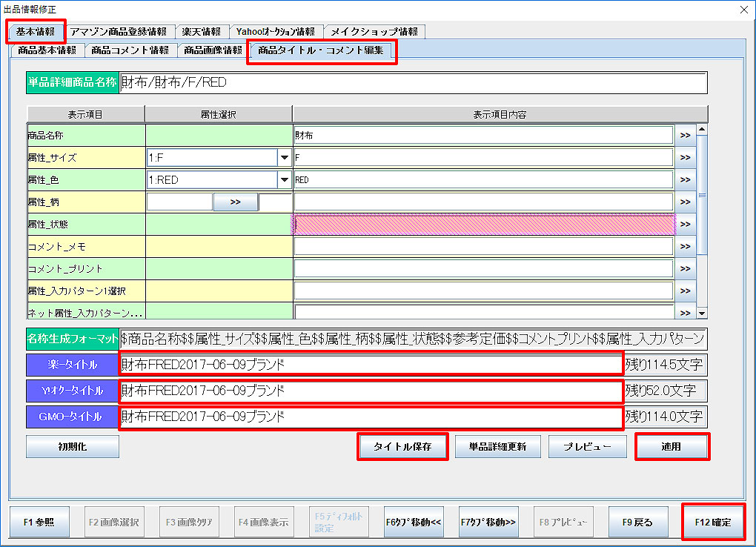Image resolution: width=756 pixels, height=547 pixels.
Task: Click the >> button in the 属性_サイズ row
Action: tap(685, 158)
